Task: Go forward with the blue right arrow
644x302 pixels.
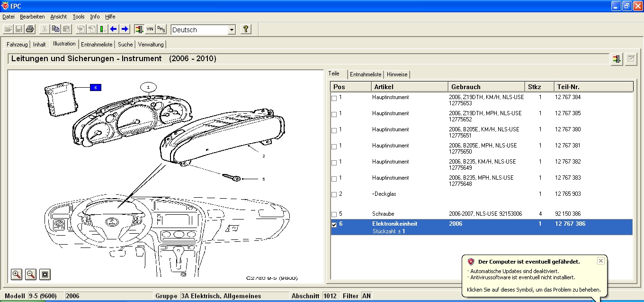Action: pos(125,29)
